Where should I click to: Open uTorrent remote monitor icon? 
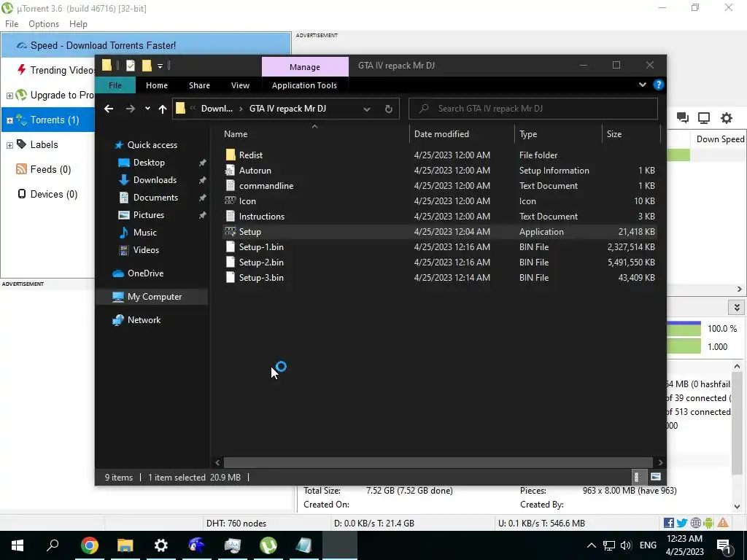tap(704, 117)
